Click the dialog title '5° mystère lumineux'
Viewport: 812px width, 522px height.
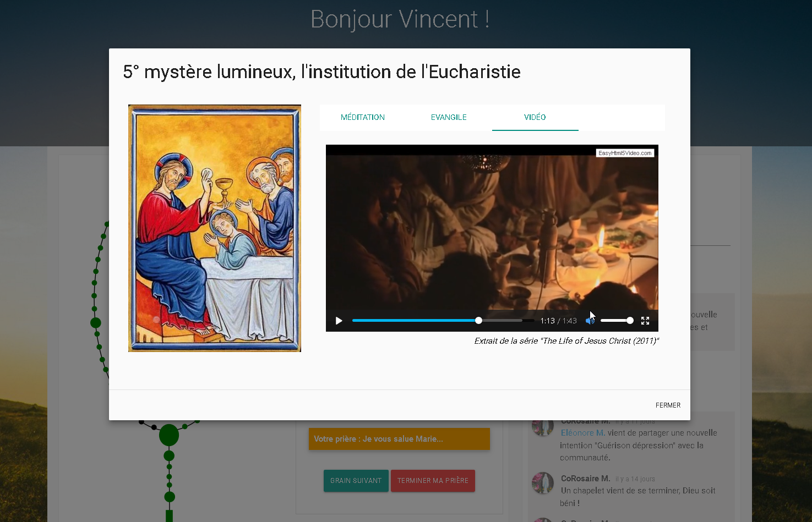[x=322, y=72]
